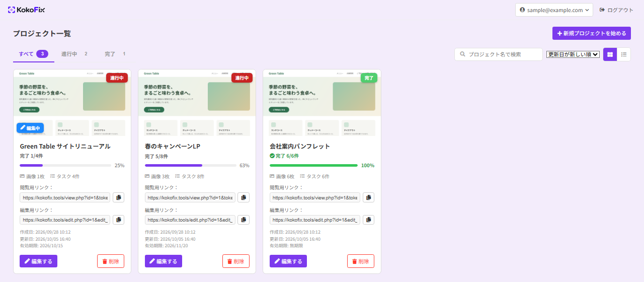Start a new project with 新規プロジェクトを始める
The height and width of the screenshot is (282, 644).
[x=591, y=33]
